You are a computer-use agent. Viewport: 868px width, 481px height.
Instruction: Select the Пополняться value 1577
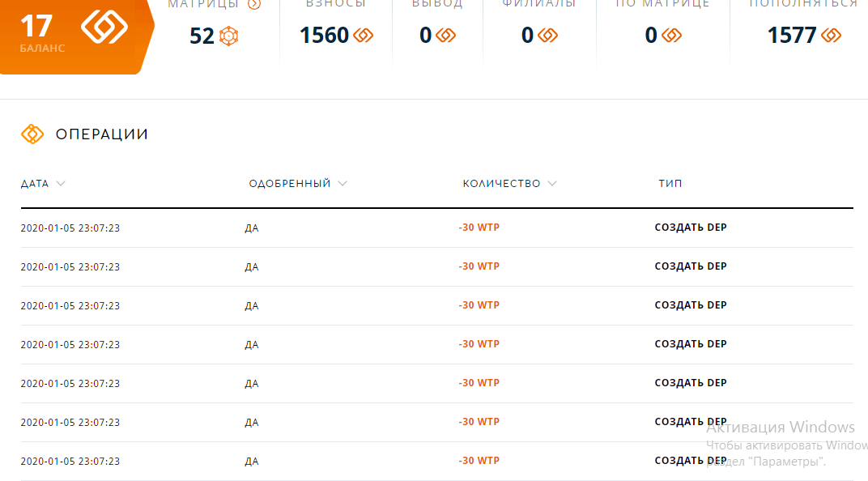[x=792, y=36]
